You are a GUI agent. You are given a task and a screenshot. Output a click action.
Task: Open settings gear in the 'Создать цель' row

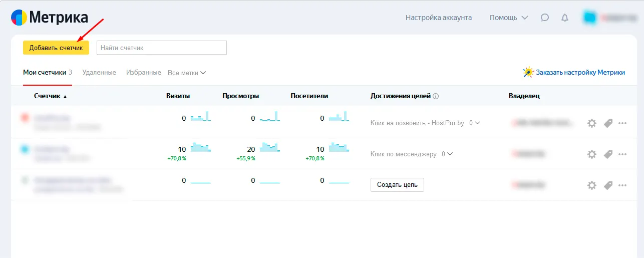(592, 185)
